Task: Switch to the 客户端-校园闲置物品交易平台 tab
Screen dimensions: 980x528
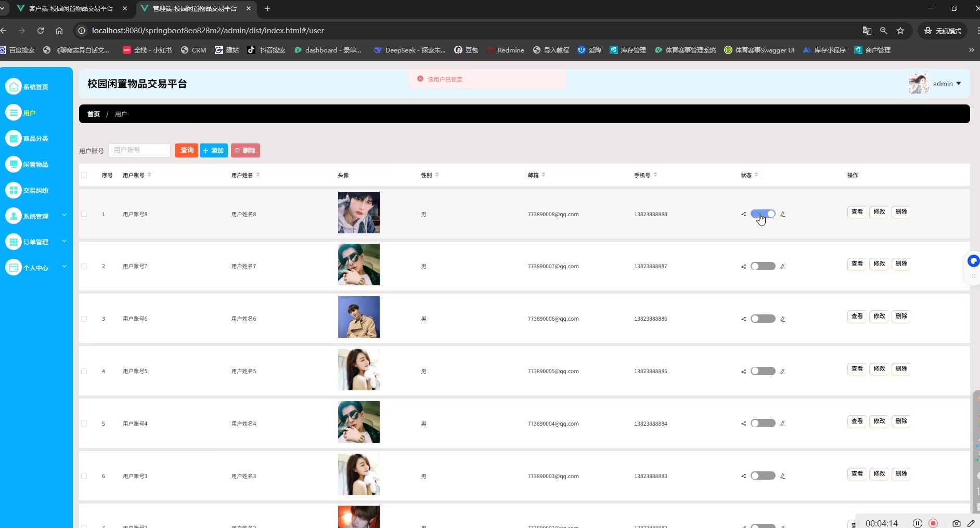Action: pos(71,8)
